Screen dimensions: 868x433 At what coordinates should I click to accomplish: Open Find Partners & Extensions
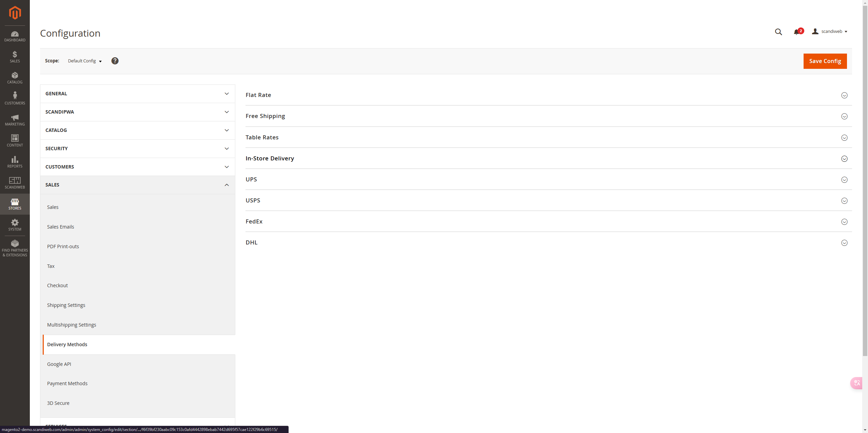pos(15,249)
